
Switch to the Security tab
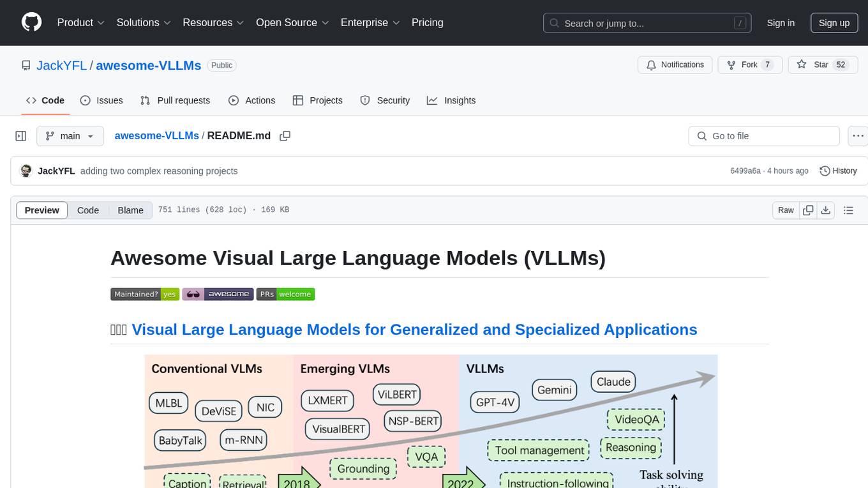point(385,100)
